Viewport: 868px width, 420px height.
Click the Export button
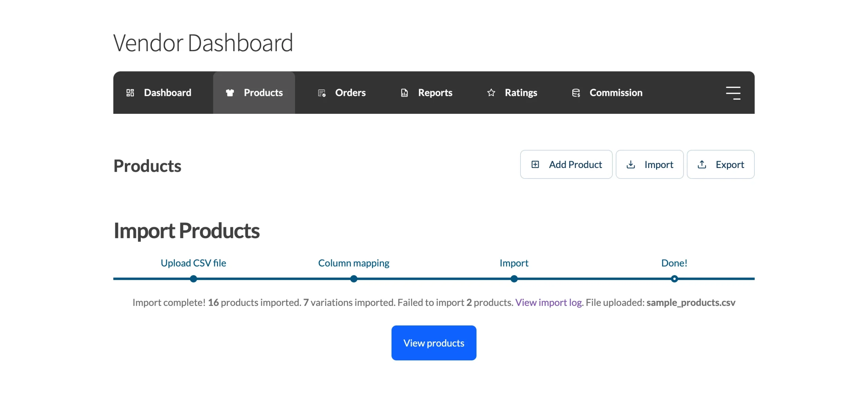point(721,165)
